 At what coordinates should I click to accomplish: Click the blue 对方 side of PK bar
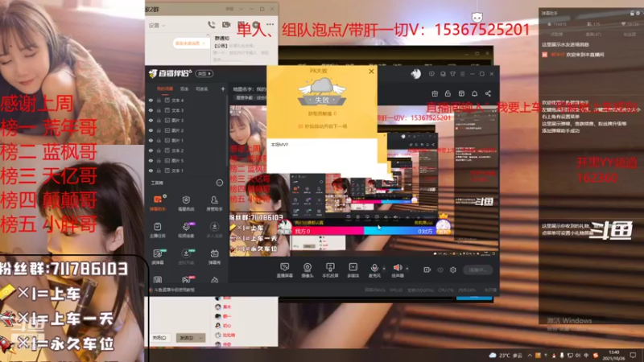(x=399, y=232)
